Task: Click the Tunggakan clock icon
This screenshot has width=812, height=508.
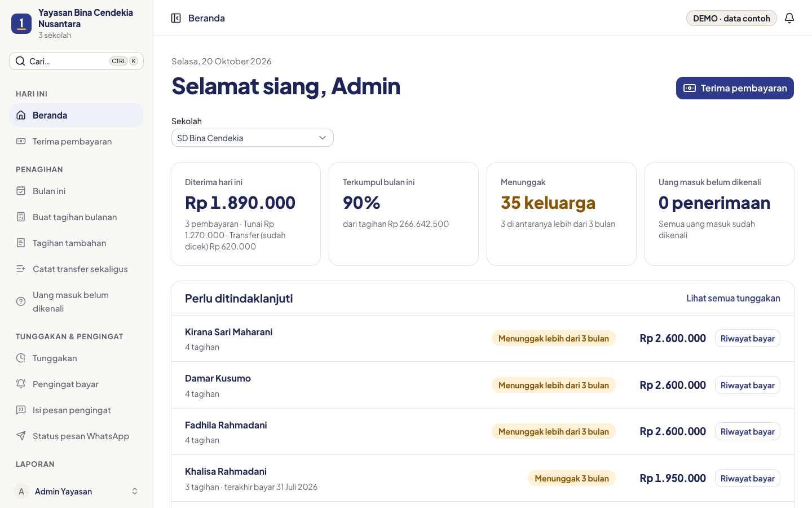Action: click(21, 358)
